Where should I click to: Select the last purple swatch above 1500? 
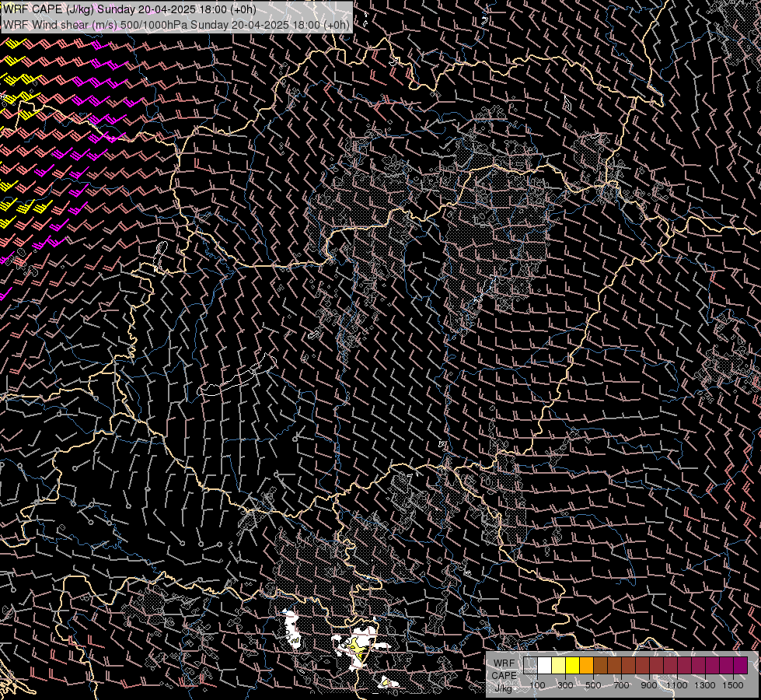tap(740, 665)
